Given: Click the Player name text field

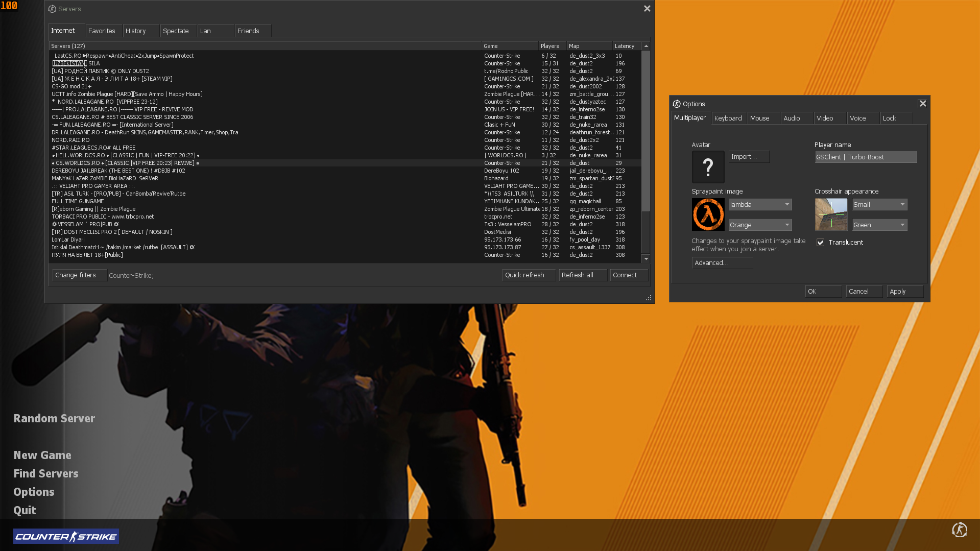Looking at the screenshot, I should 865,157.
